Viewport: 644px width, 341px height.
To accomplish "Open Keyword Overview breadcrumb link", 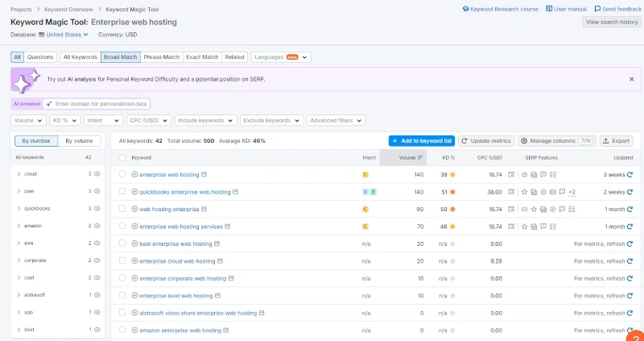I will tap(68, 9).
